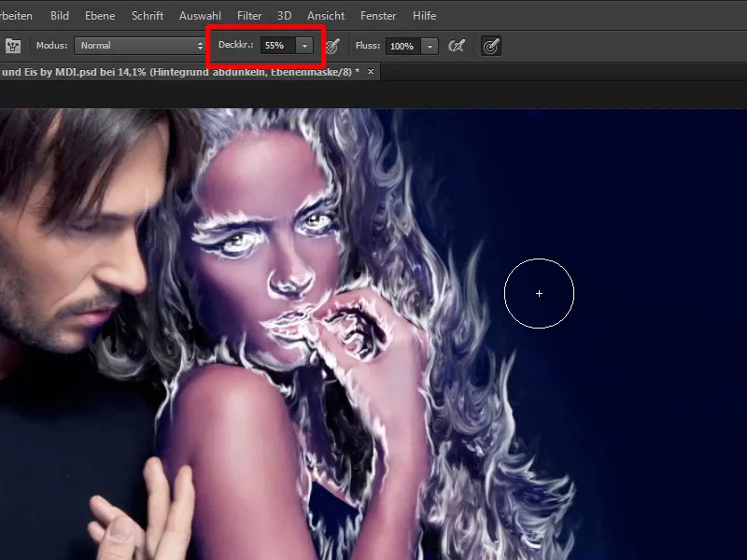
Task: Open the Ebene menu
Action: point(100,16)
